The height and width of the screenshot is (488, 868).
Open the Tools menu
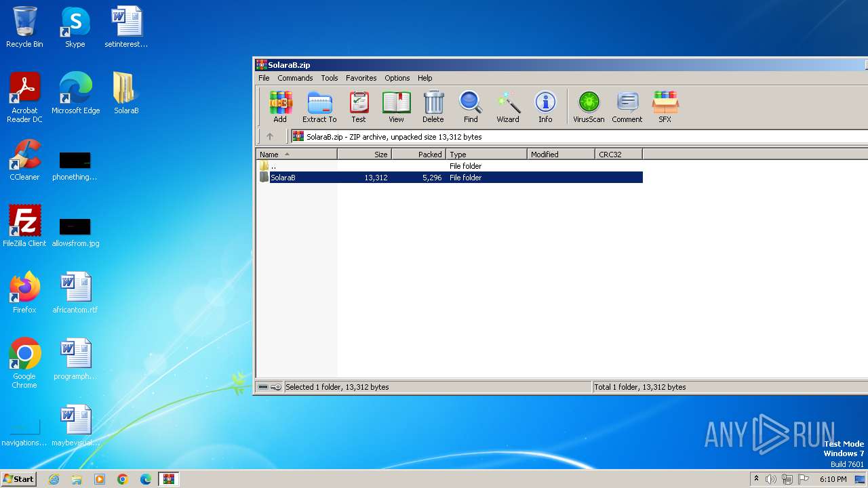click(x=330, y=78)
